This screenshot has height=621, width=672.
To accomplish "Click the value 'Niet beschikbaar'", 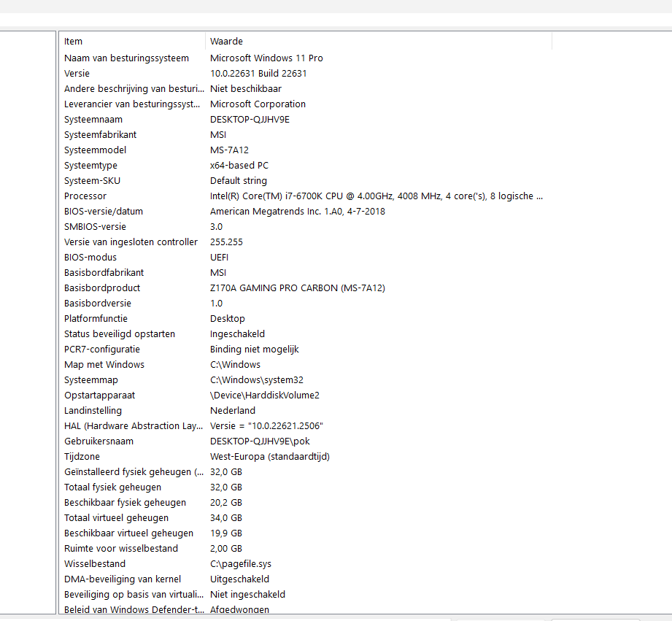I will pyautogui.click(x=246, y=89).
